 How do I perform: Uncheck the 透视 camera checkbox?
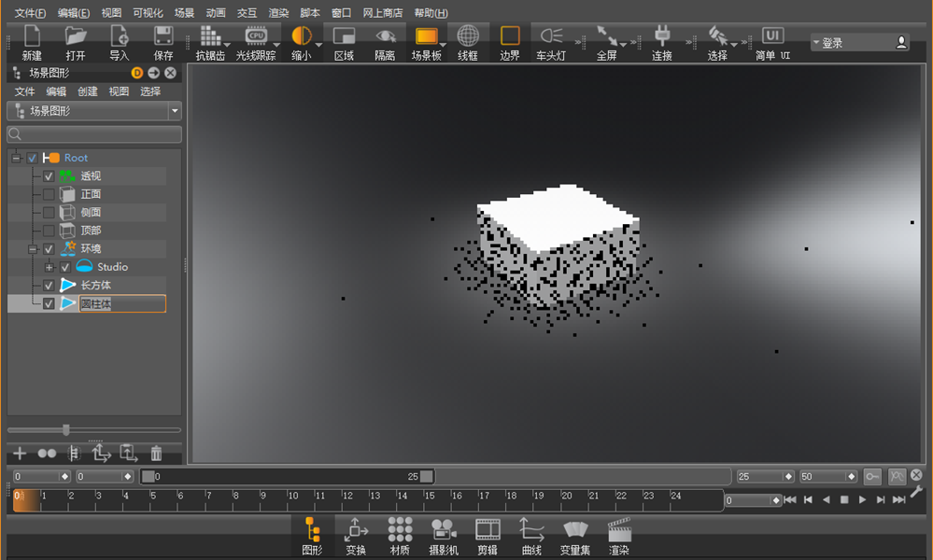coord(49,176)
